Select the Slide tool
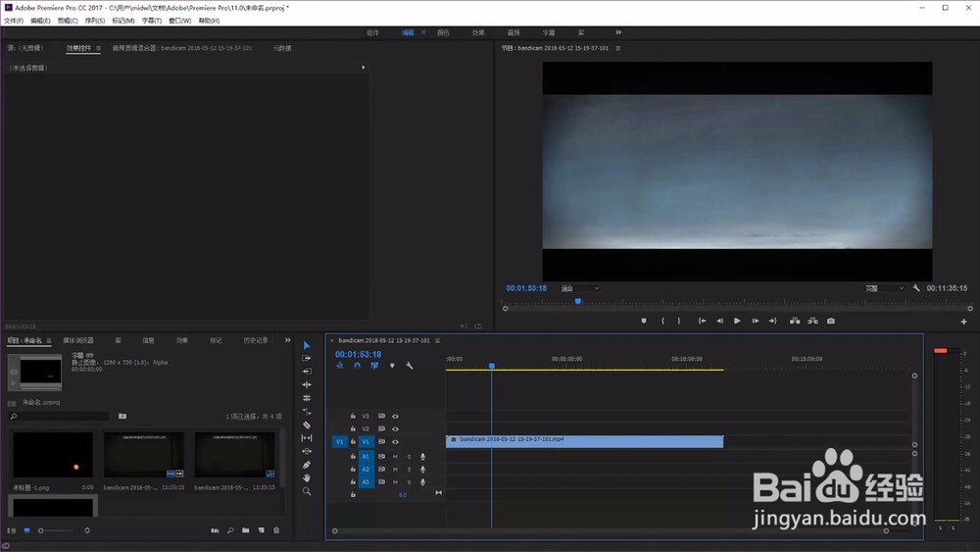This screenshot has width=980, height=552. (306, 451)
